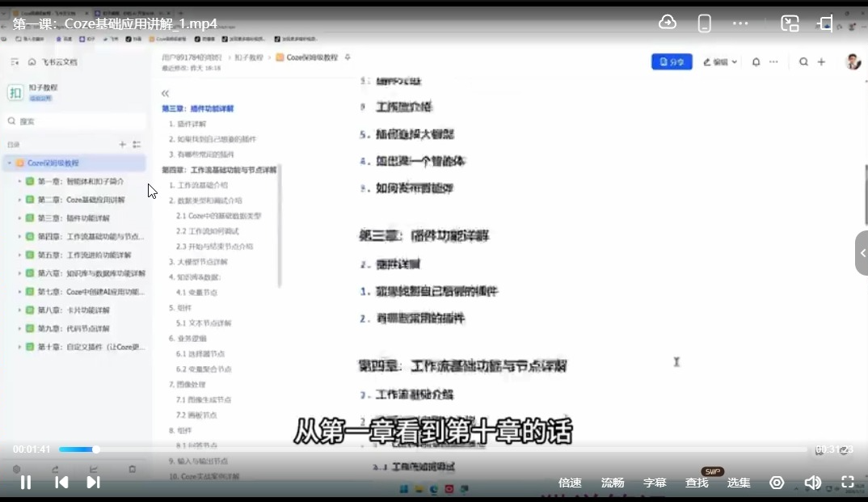Open the 选集 episode selection menu
This screenshot has height=502, width=868.
[x=738, y=482]
